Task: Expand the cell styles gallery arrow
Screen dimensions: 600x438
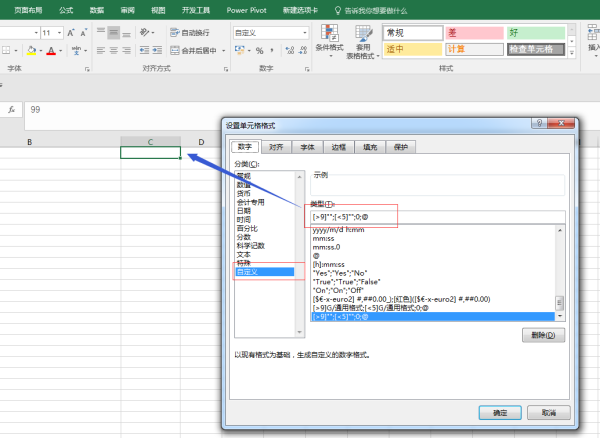Action: [573, 50]
